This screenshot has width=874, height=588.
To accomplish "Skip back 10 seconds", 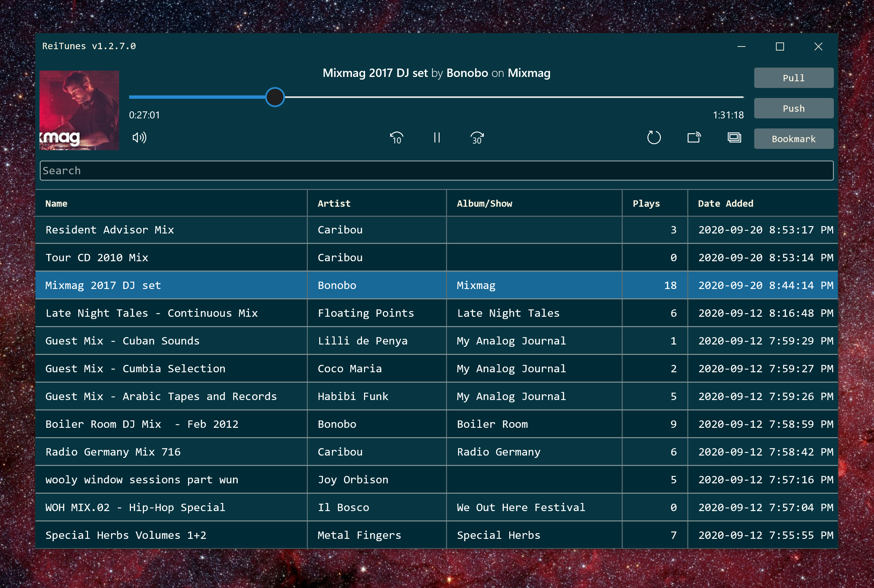I will 397,138.
